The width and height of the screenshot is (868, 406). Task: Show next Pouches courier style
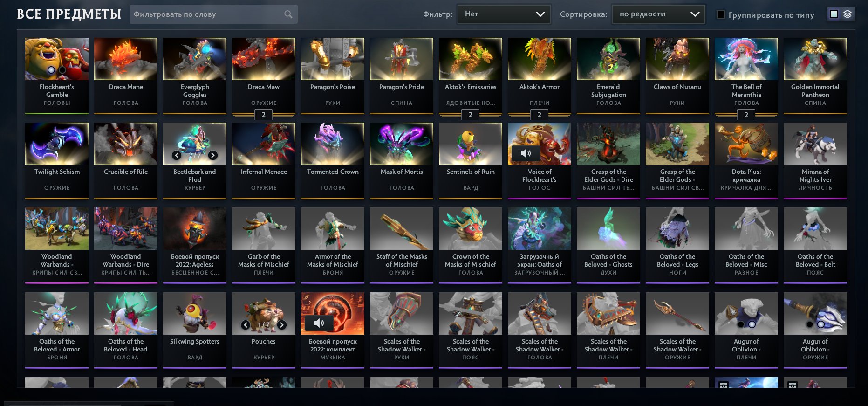[x=281, y=325]
